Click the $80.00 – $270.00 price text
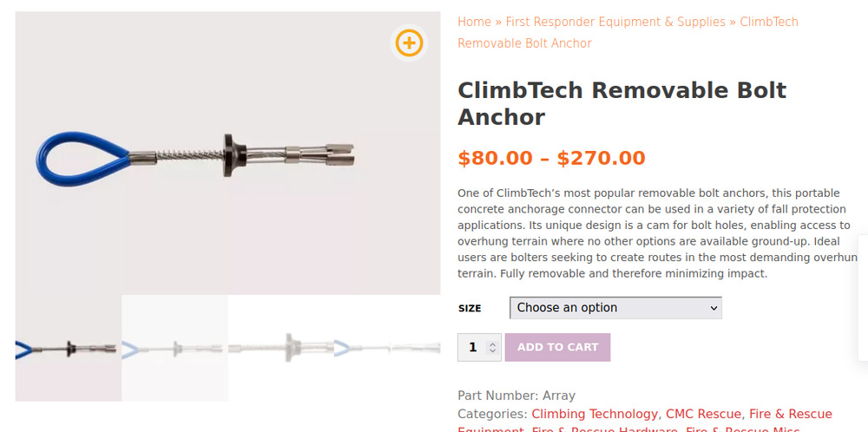The image size is (868, 432). [x=551, y=158]
